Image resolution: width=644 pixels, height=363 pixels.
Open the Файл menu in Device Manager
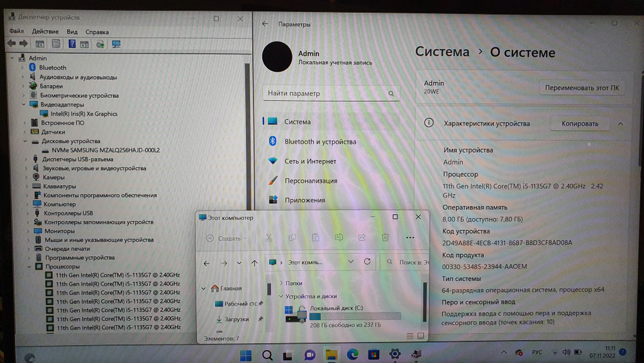coord(17,31)
